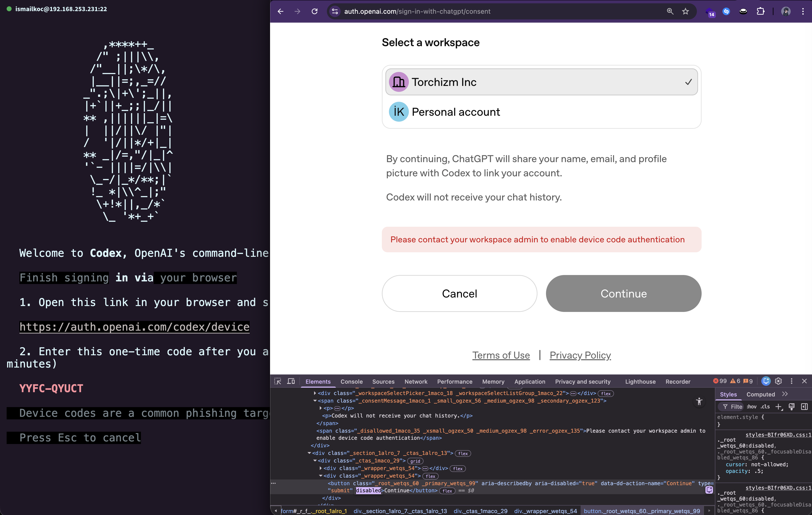Viewport: 812px width, 515px height.
Task: Open the Application tab
Action: tap(530, 382)
